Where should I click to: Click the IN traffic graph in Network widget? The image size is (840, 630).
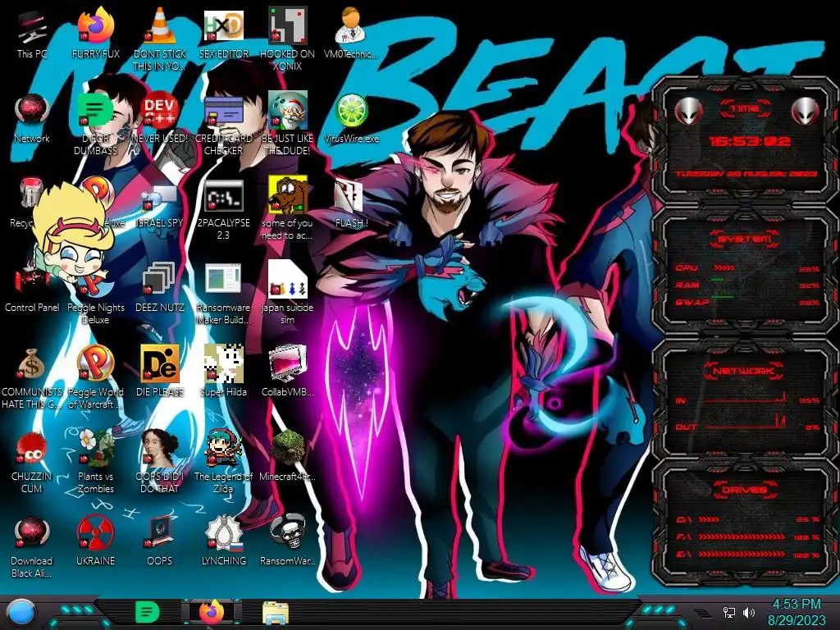pos(746,399)
